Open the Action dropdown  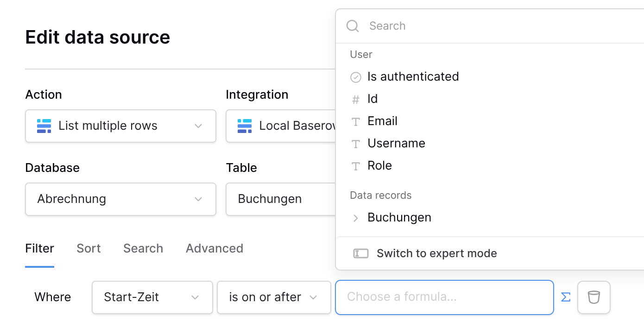click(120, 126)
